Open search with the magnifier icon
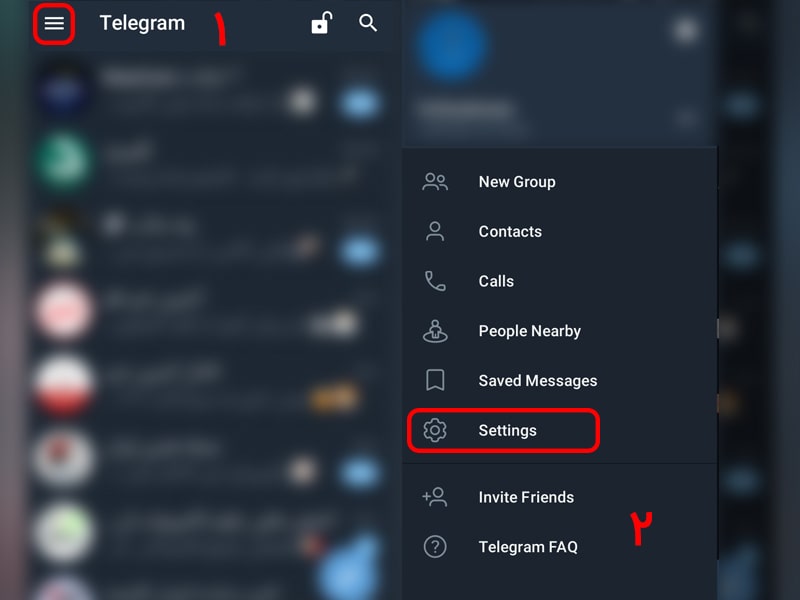 pyautogui.click(x=367, y=23)
